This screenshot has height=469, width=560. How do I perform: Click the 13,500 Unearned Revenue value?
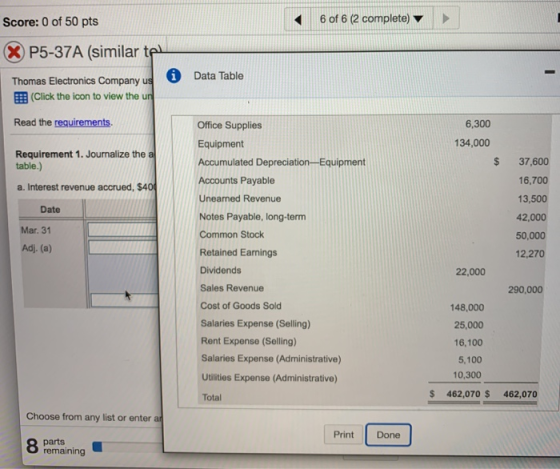click(x=532, y=199)
